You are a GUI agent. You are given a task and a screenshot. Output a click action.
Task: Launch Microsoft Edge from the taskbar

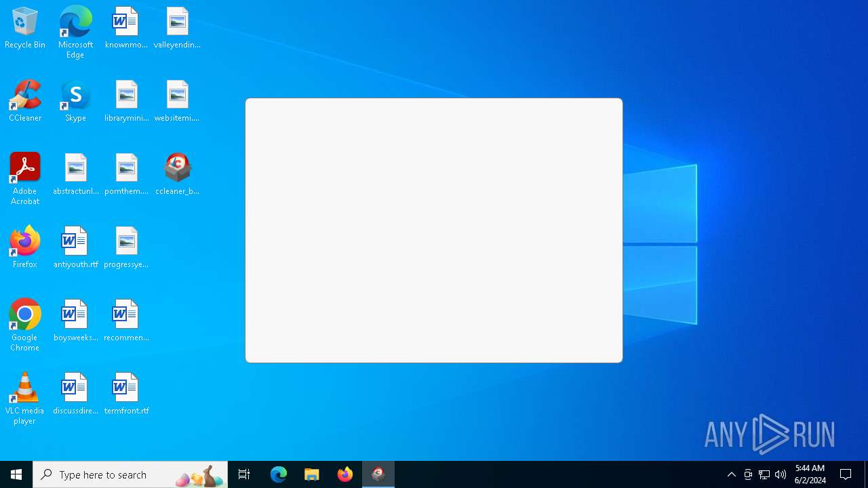tap(279, 474)
